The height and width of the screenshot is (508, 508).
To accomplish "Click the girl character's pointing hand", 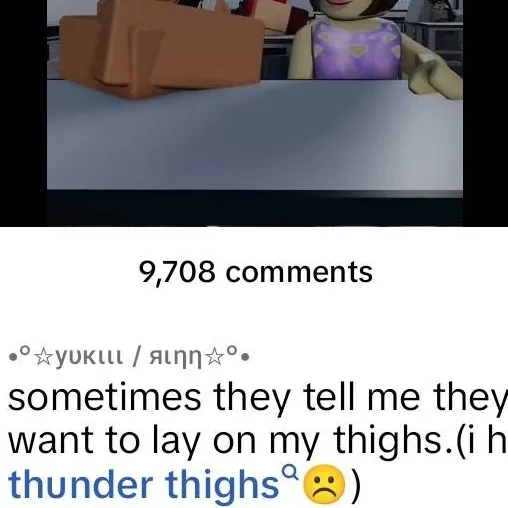I will point(433,75).
